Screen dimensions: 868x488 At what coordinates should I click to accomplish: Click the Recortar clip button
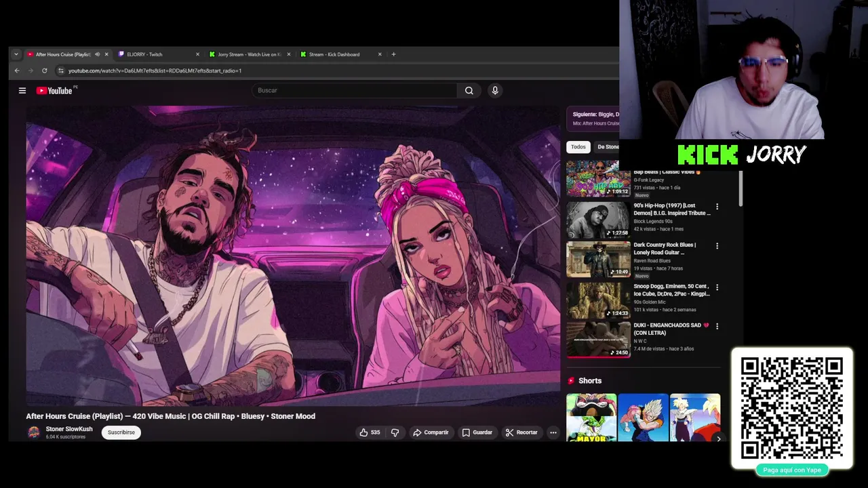coord(521,432)
